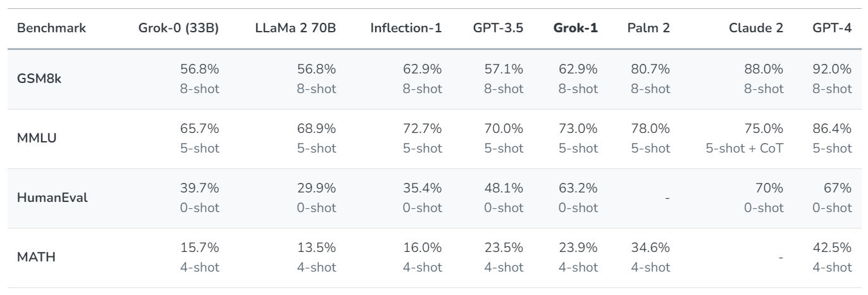Select the HumanEval row label
868x295 pixels.
point(43,198)
